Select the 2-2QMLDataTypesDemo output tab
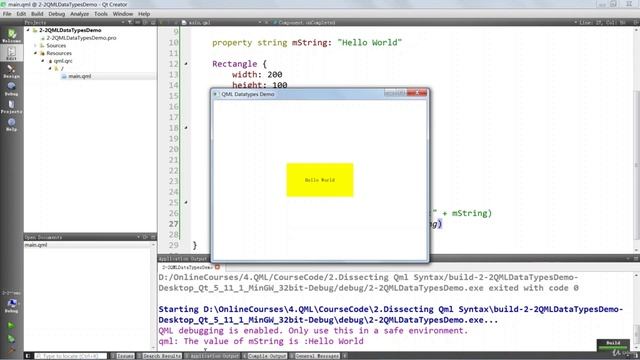640x360 pixels. click(x=187, y=267)
